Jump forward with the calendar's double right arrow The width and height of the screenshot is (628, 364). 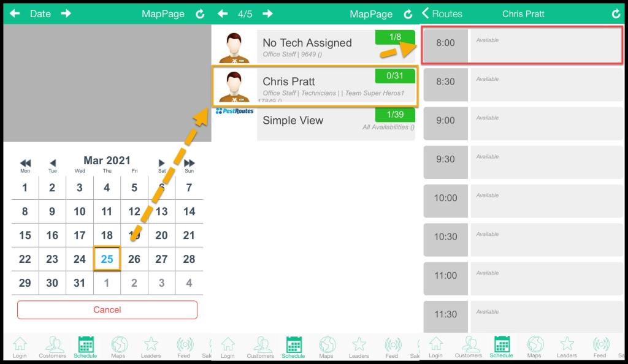(189, 163)
